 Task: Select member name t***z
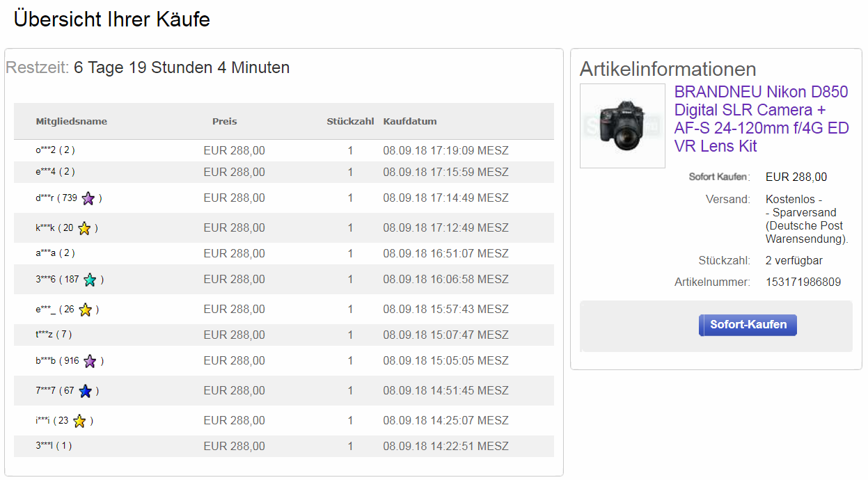pyautogui.click(x=45, y=335)
